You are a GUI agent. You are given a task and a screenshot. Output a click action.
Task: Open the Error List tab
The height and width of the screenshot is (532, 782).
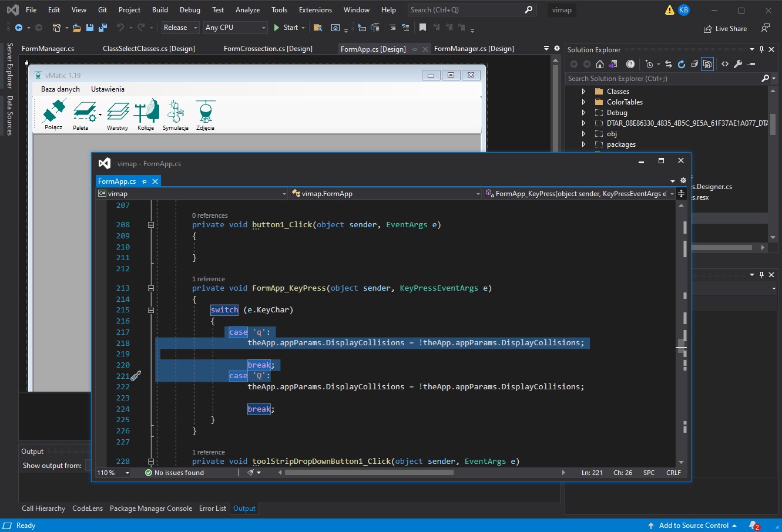[213, 509]
